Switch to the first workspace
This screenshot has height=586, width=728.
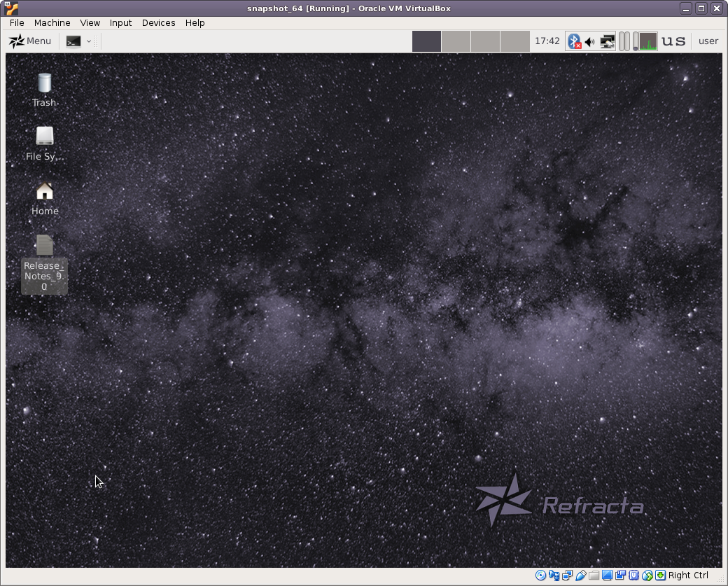[427, 41]
